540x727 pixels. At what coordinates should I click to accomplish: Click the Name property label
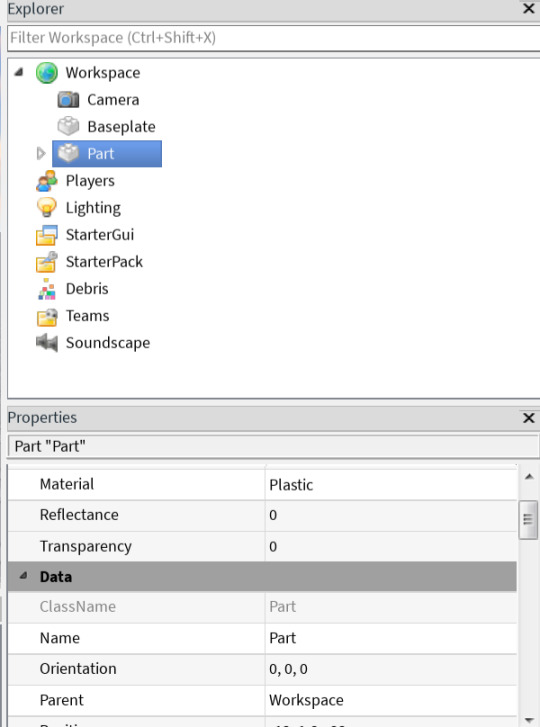(60, 638)
